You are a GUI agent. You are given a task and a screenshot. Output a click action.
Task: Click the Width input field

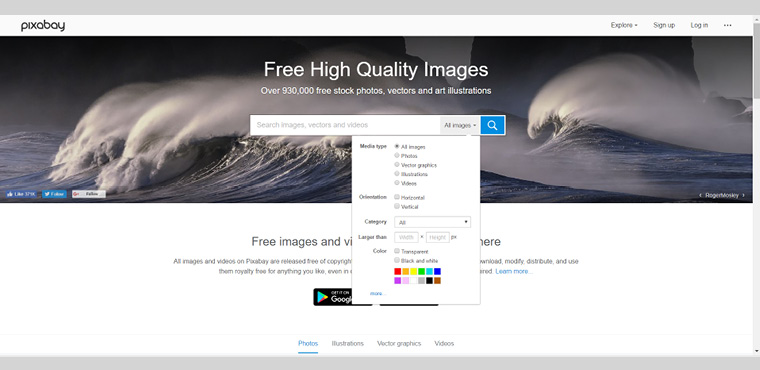[406, 237]
